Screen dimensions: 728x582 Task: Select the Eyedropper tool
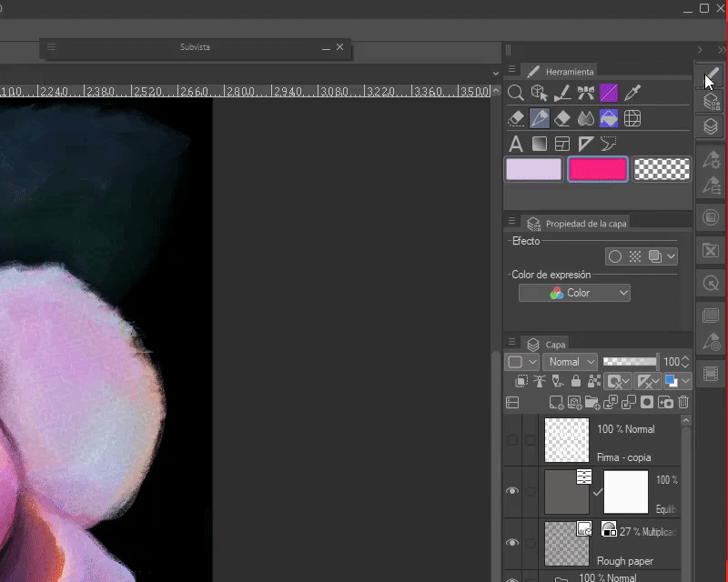(632, 93)
